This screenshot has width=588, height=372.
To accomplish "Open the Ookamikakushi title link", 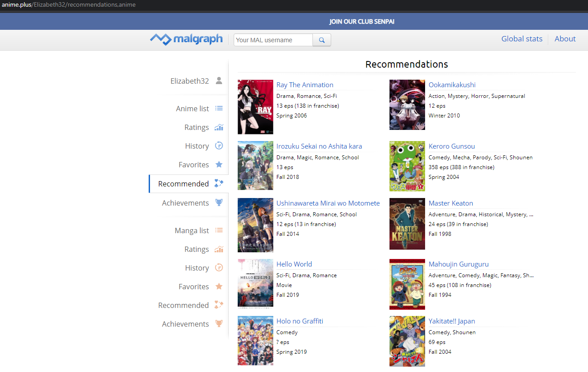I will coord(452,85).
